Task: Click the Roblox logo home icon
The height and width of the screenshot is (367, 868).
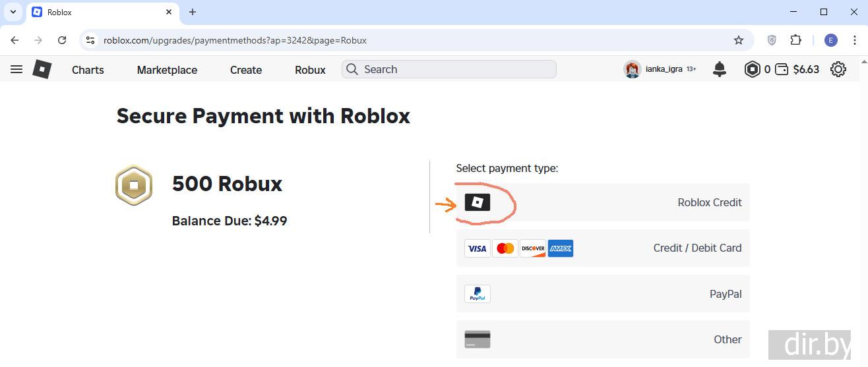Action: click(42, 69)
